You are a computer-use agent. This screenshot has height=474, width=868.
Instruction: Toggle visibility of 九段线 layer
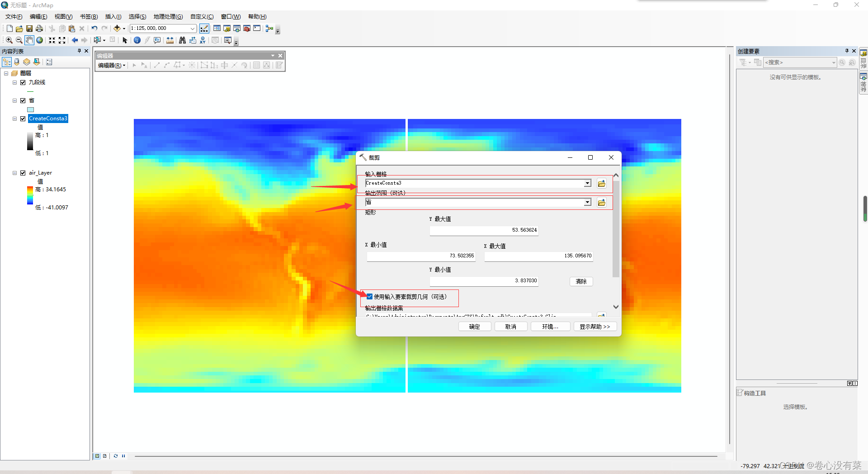[23, 82]
